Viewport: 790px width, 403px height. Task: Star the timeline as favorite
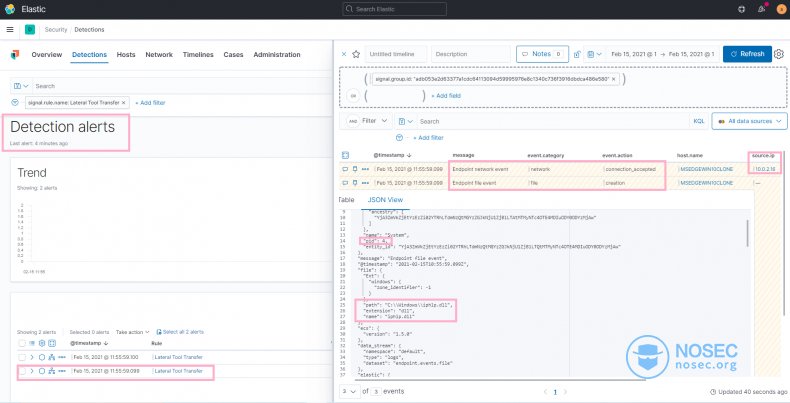click(356, 54)
